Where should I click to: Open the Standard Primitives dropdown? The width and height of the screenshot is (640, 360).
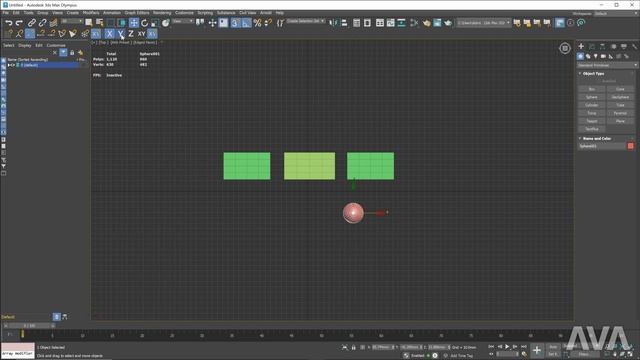point(607,65)
